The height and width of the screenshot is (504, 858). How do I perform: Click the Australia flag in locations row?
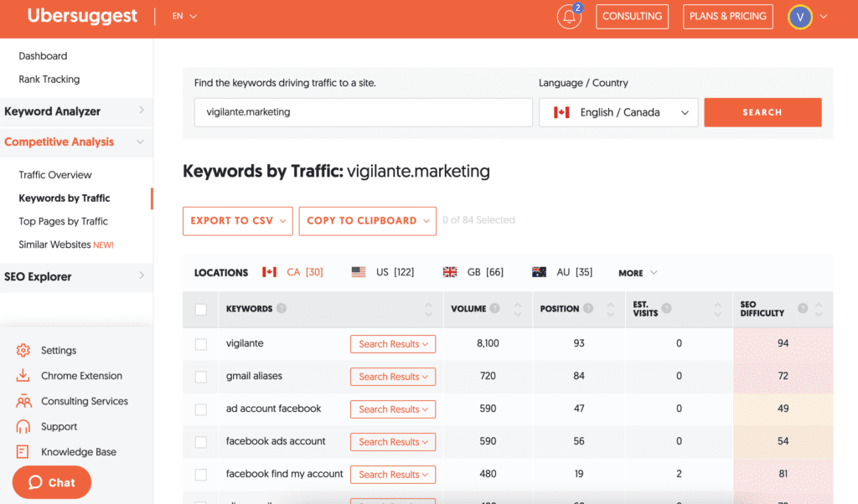(x=539, y=272)
